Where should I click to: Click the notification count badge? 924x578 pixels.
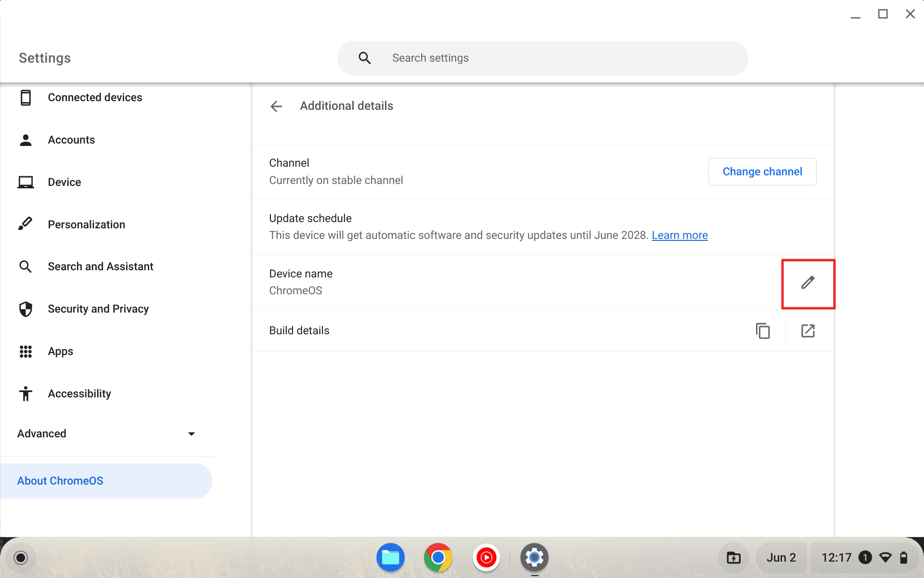[x=865, y=558]
